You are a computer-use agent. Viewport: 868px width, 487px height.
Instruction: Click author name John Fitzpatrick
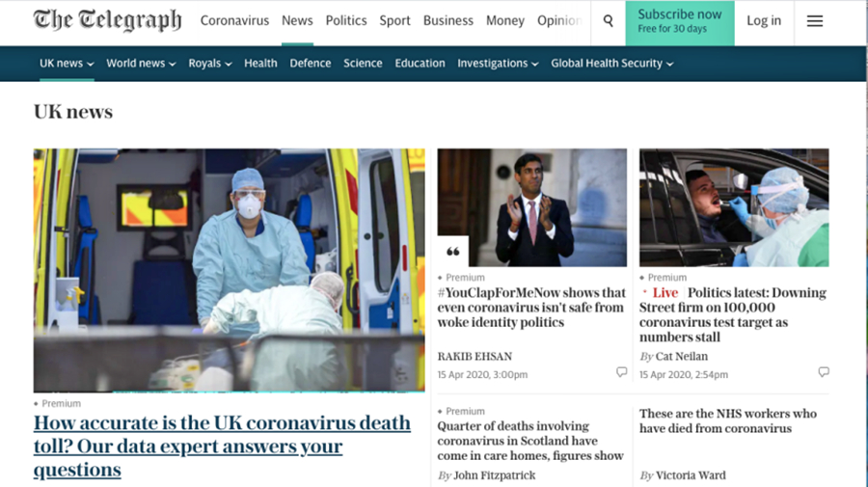tap(495, 475)
